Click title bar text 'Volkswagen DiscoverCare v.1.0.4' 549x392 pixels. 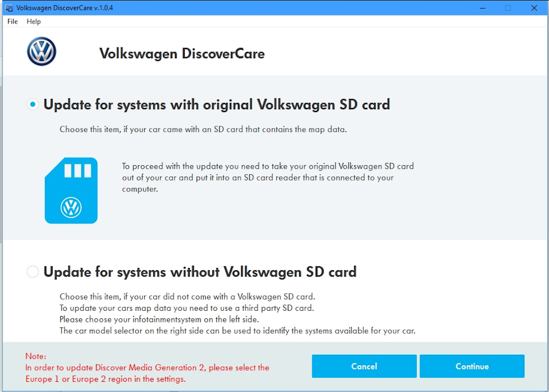(65, 7)
